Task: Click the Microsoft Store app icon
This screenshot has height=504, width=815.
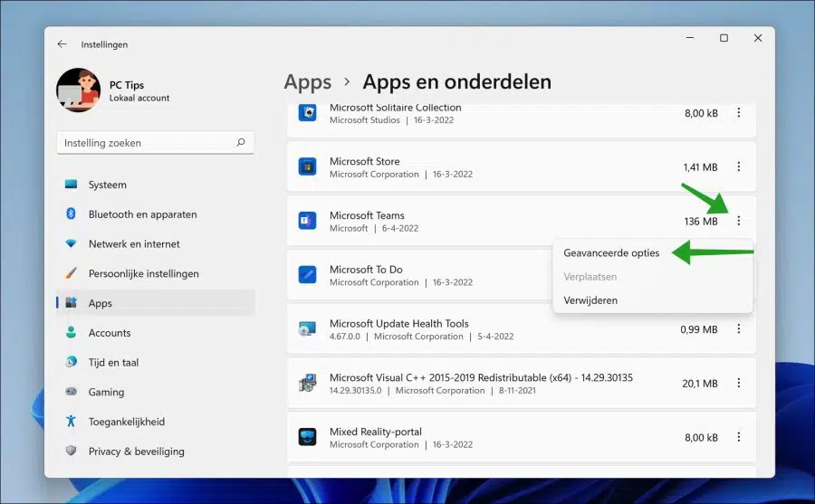Action: 307,166
